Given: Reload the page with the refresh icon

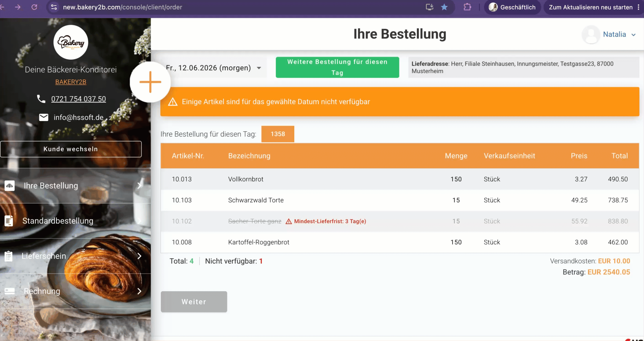Looking at the screenshot, I should (x=34, y=7).
